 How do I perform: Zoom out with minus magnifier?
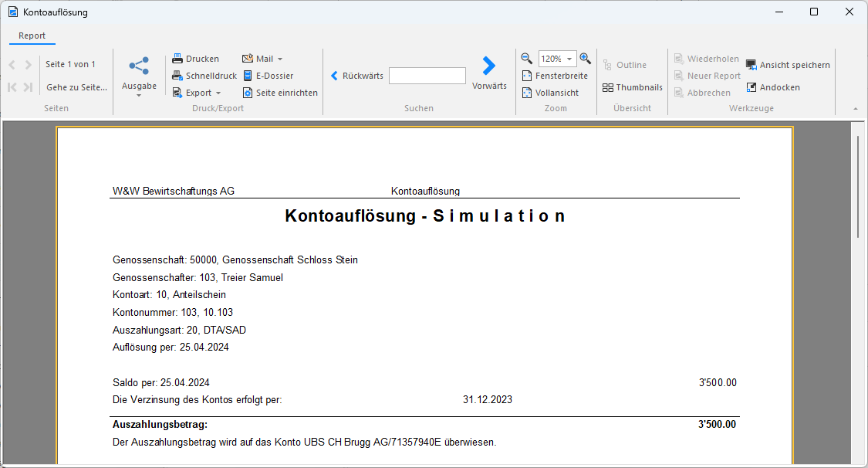526,58
